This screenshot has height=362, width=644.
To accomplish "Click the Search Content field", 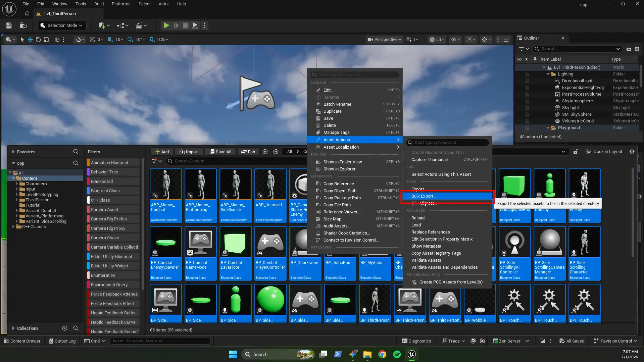I will 237,161.
